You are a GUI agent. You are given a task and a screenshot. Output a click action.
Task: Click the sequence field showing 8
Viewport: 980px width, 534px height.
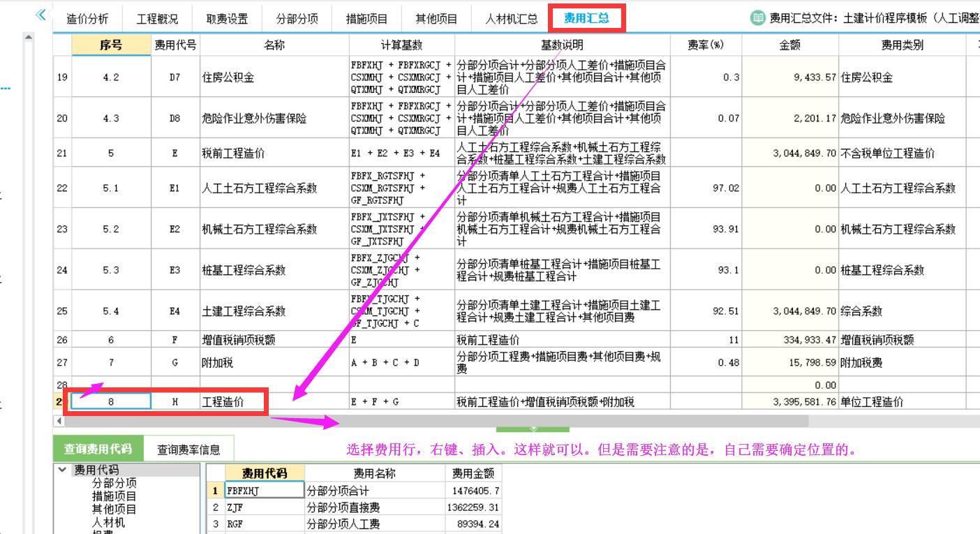[111, 402]
